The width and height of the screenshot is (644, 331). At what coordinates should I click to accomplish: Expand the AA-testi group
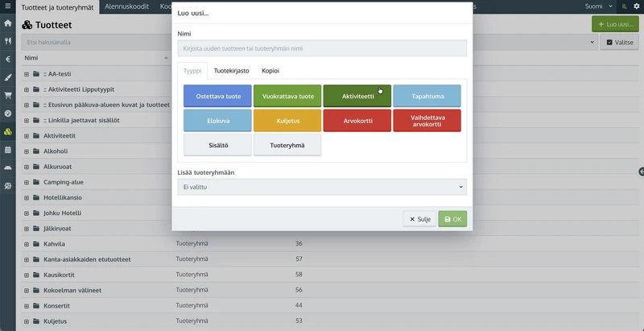(x=27, y=74)
